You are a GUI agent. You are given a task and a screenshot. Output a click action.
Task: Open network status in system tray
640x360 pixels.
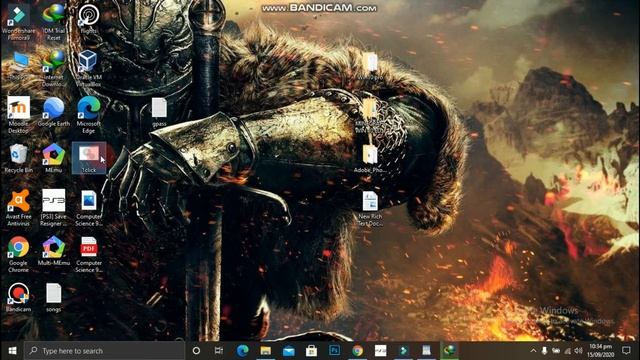click(567, 351)
